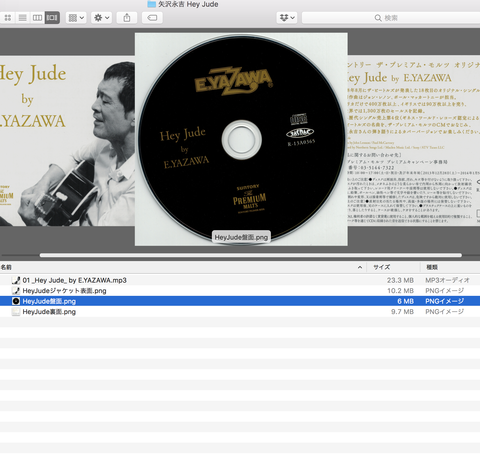The height and width of the screenshot is (457, 480).
Task: Select the CD disc image thumbnail
Action: (241, 139)
